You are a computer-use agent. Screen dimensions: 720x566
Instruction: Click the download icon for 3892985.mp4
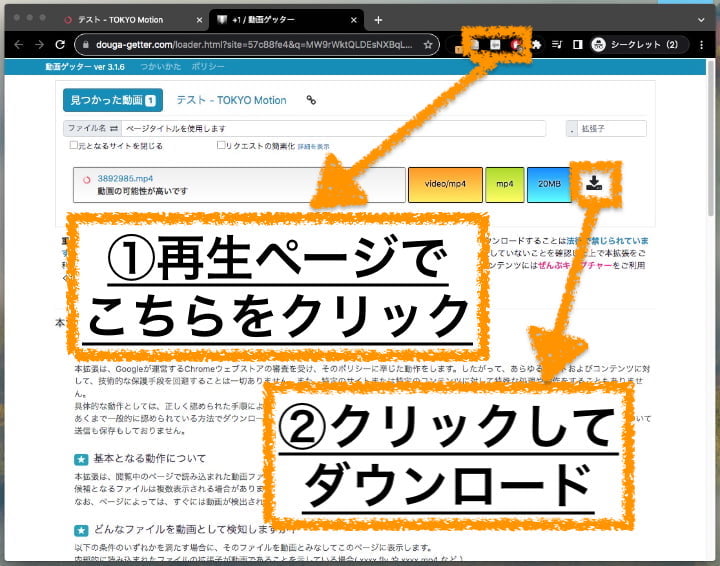pos(594,183)
